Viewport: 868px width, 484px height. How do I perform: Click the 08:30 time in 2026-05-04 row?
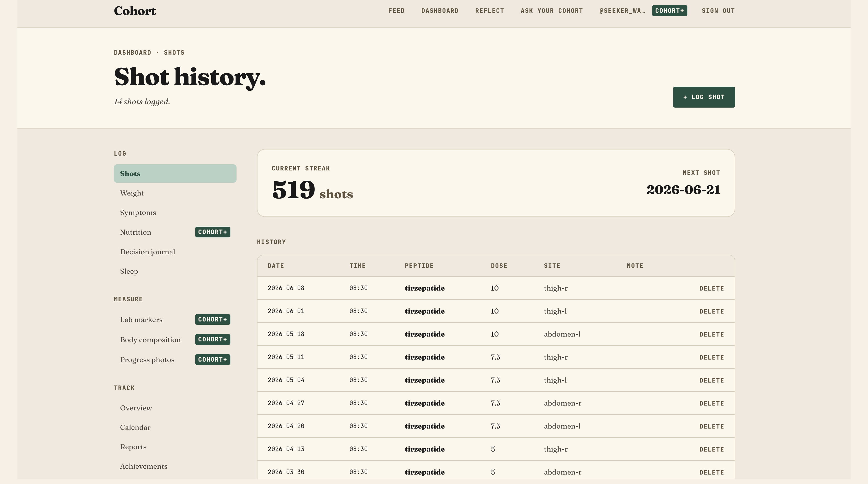[359, 380]
